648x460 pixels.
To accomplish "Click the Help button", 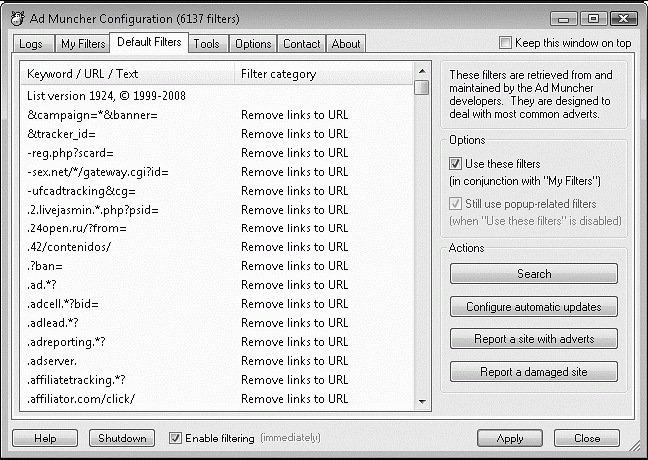I will click(x=45, y=438).
